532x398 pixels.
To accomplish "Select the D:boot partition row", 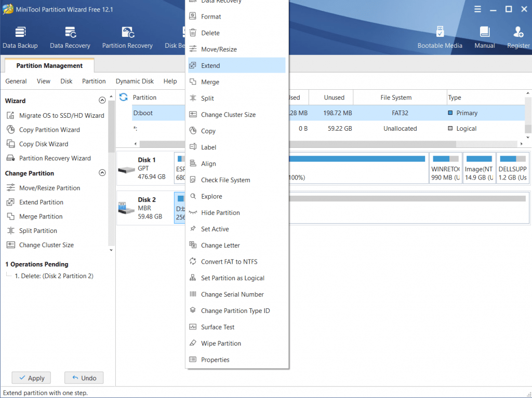I will (x=328, y=113).
